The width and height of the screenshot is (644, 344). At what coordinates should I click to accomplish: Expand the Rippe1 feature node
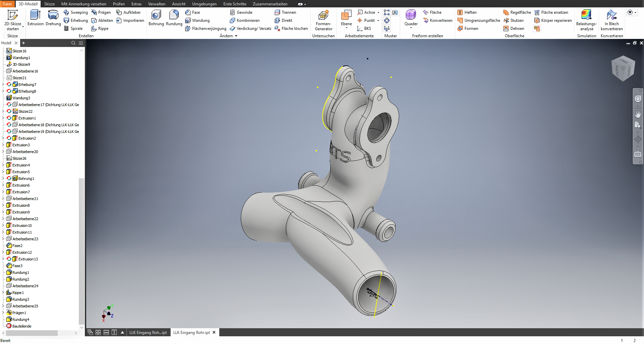3,293
